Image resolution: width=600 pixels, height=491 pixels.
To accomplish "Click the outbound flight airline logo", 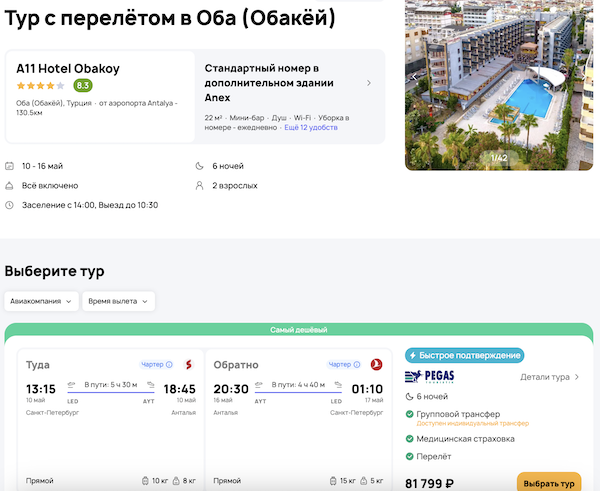I will click(183, 364).
